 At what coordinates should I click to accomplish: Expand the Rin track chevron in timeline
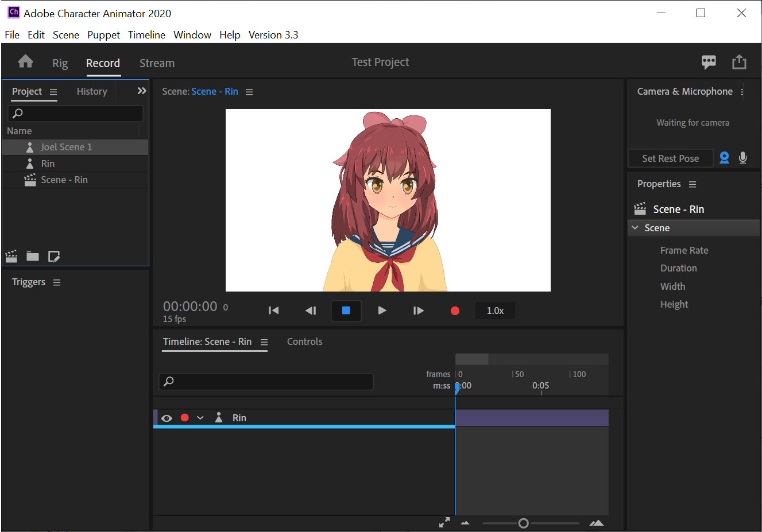point(200,417)
